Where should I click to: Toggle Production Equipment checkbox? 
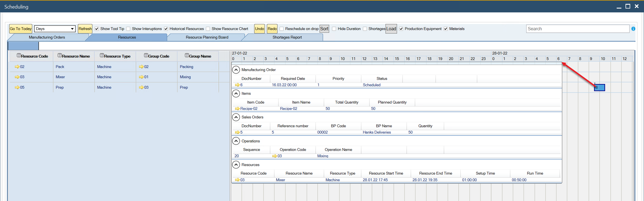[x=401, y=29]
